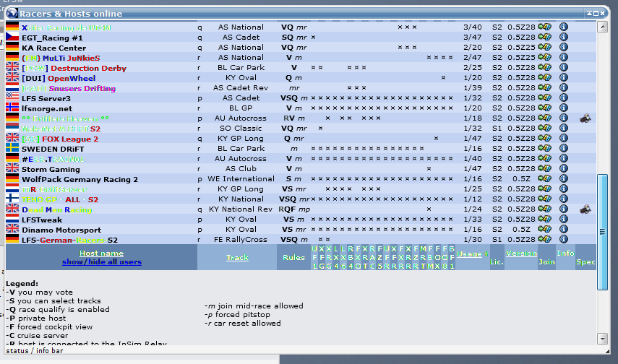This screenshot has width=618, height=364.
Task: Join the Dinamo Motorsport host
Action: click(x=545, y=229)
